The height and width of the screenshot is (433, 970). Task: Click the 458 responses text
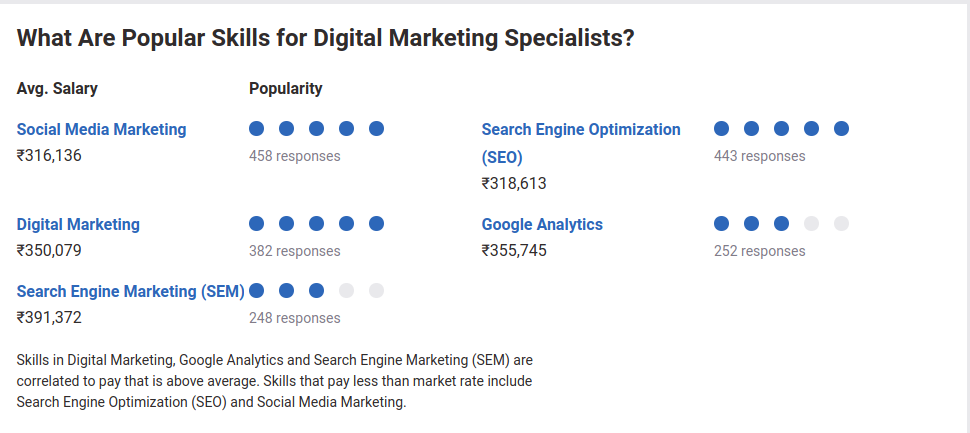click(294, 156)
